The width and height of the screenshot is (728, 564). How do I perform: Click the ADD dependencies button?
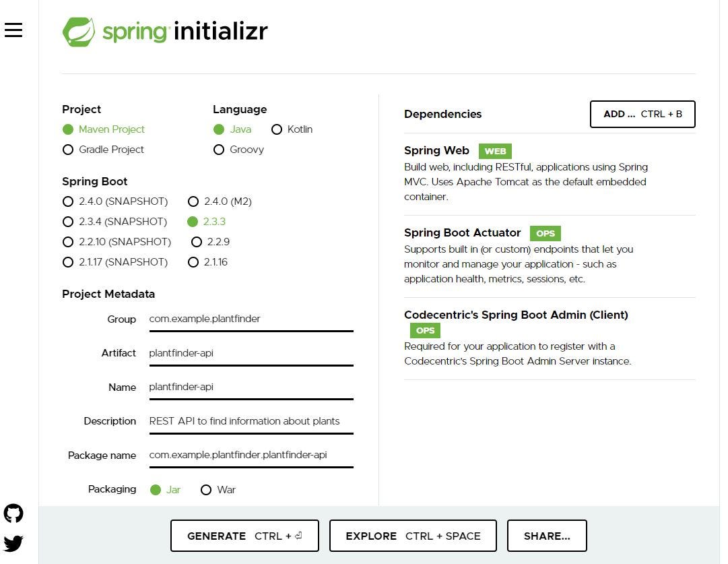point(642,114)
